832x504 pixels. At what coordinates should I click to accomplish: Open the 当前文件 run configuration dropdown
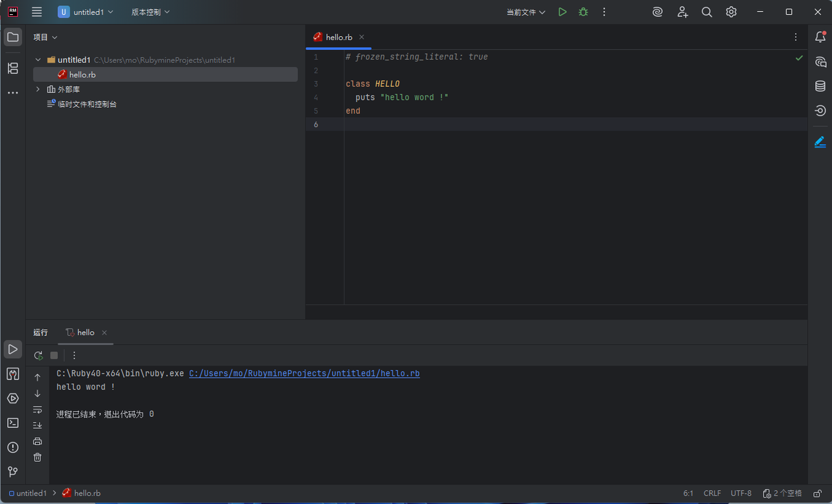526,12
